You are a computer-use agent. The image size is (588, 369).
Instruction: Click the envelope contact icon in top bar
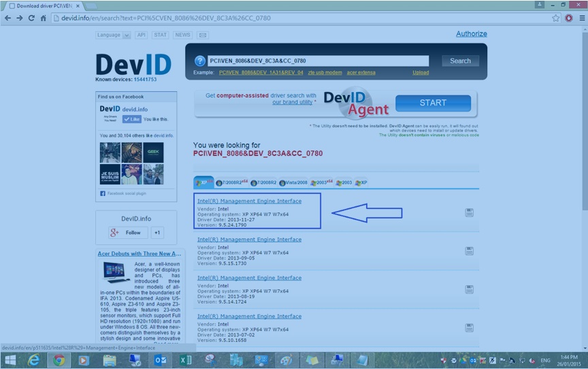203,35
